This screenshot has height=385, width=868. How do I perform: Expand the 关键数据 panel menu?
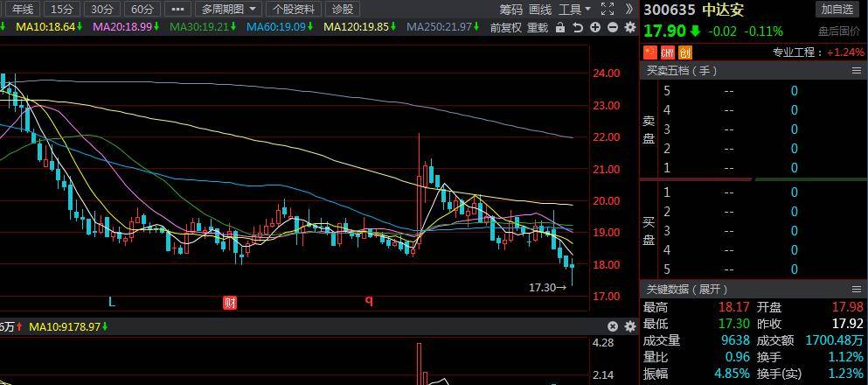[856, 289]
